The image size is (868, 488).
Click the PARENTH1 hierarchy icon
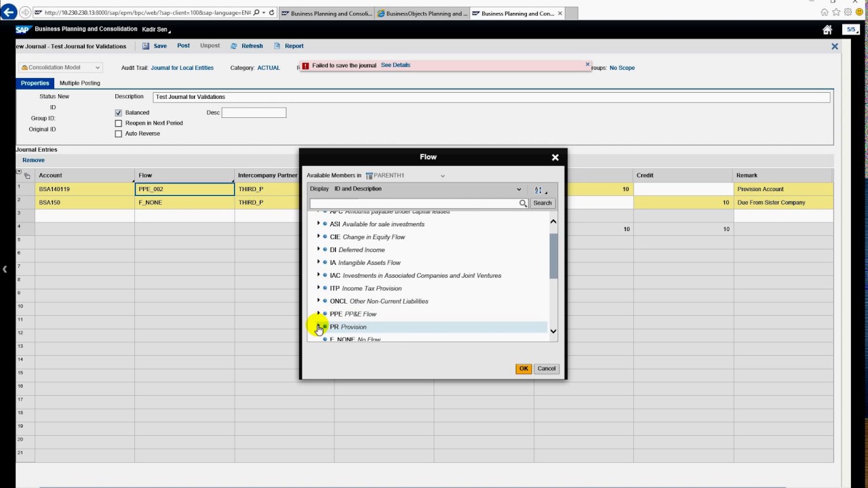click(x=370, y=176)
